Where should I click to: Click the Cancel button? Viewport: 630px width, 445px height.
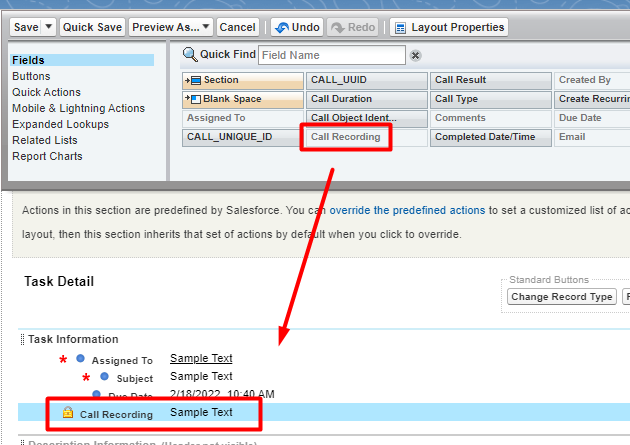click(237, 27)
